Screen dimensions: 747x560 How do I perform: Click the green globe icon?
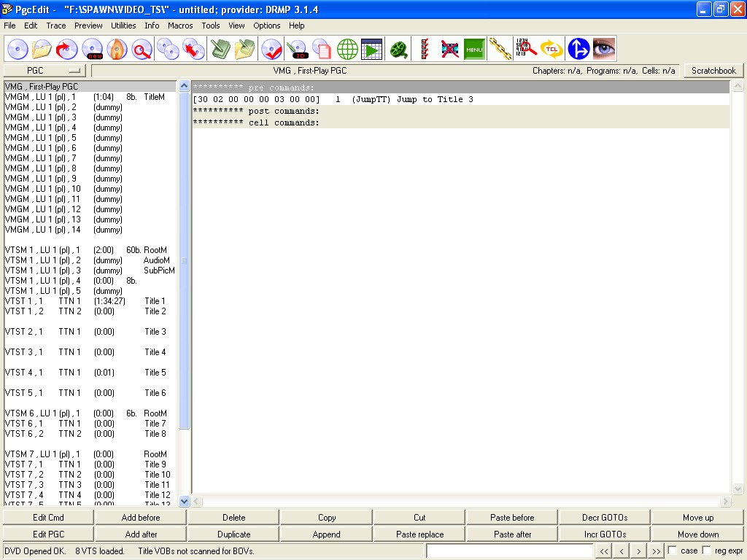coord(347,49)
